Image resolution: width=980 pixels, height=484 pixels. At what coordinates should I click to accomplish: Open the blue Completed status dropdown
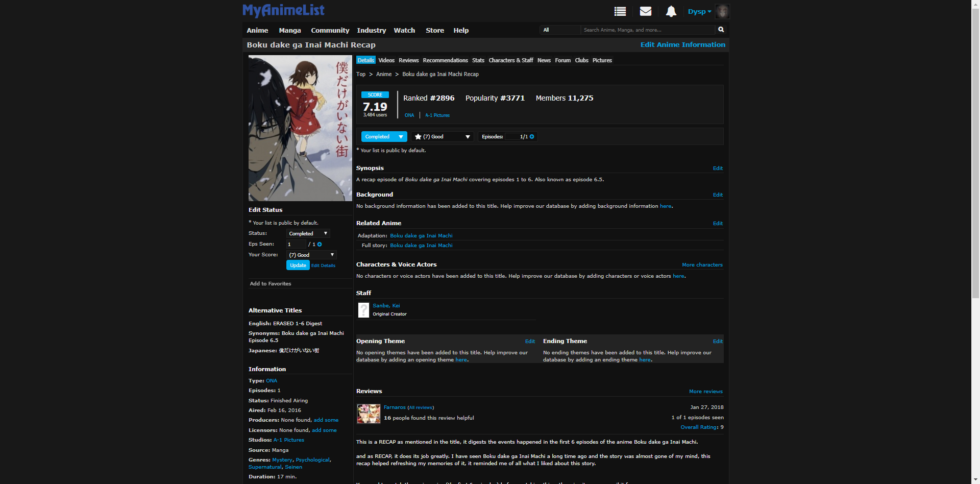pyautogui.click(x=384, y=137)
